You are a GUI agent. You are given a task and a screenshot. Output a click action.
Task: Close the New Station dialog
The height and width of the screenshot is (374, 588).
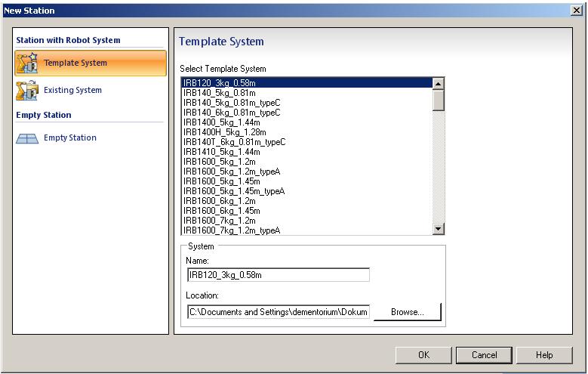(576, 10)
